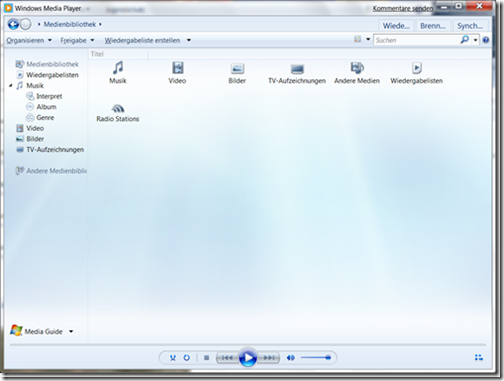Screen dimensions: 504x381
Task: Open Wiedergabelisten icon in main pane
Action: click(416, 72)
